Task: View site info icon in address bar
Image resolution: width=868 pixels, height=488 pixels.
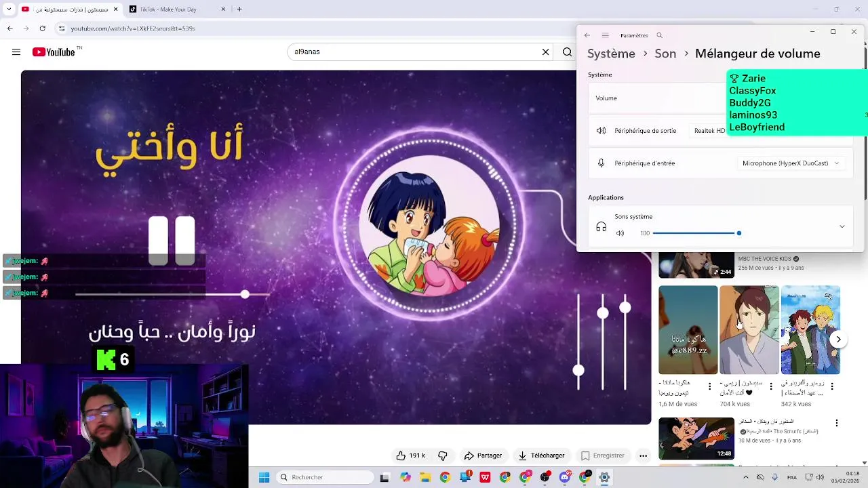Action: pos(62,28)
